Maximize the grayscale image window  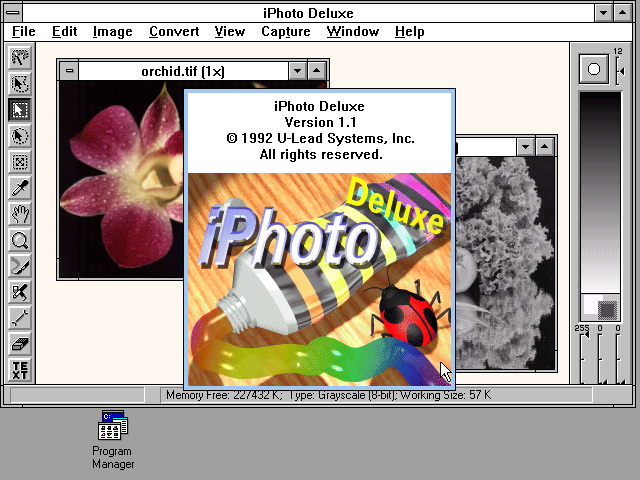545,147
